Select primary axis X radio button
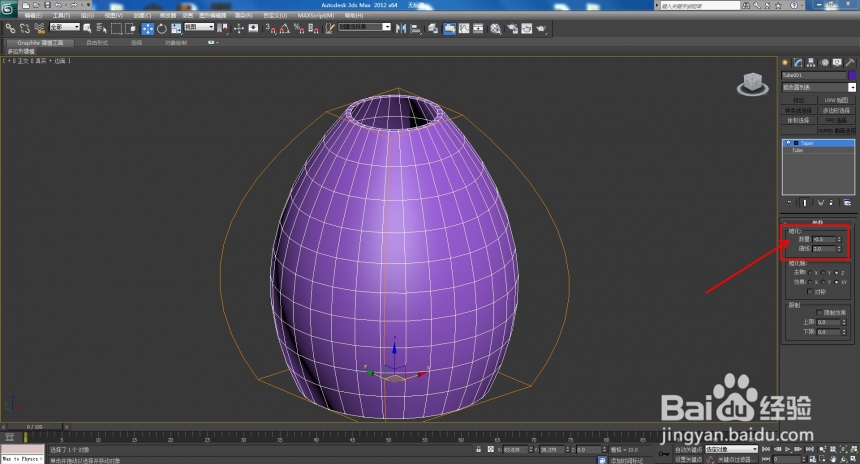The height and width of the screenshot is (464, 860). coord(810,273)
